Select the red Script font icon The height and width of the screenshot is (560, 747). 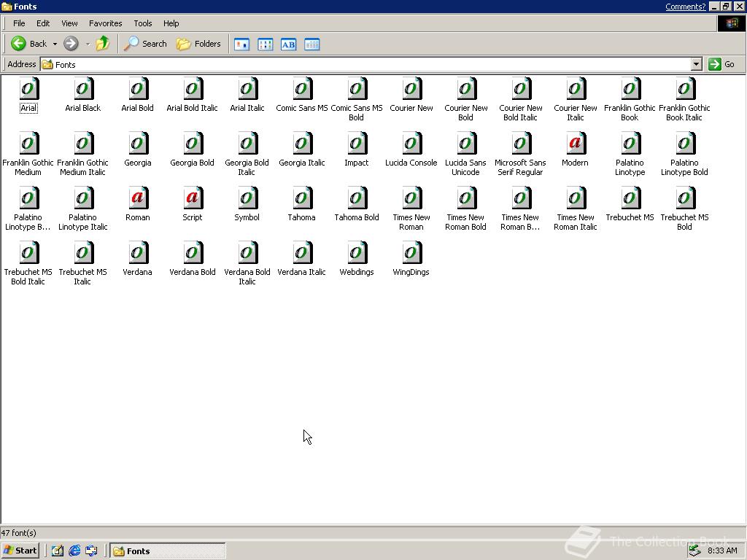[193, 198]
